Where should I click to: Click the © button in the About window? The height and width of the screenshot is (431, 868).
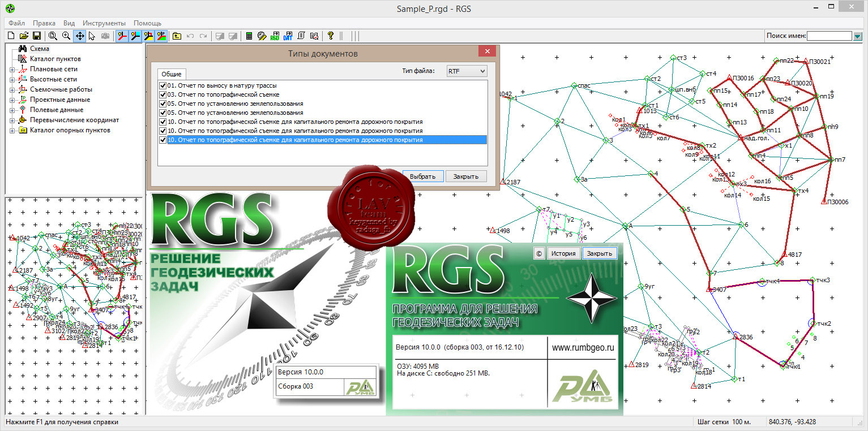539,253
